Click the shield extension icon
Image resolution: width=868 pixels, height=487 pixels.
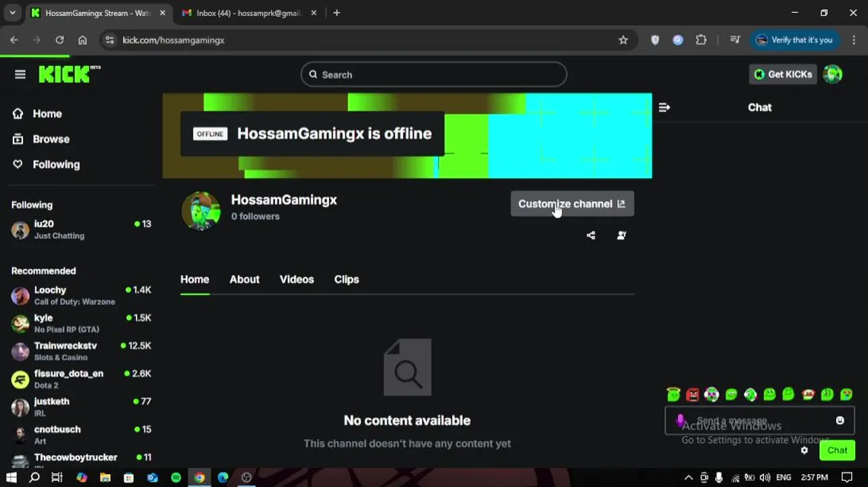coord(655,40)
